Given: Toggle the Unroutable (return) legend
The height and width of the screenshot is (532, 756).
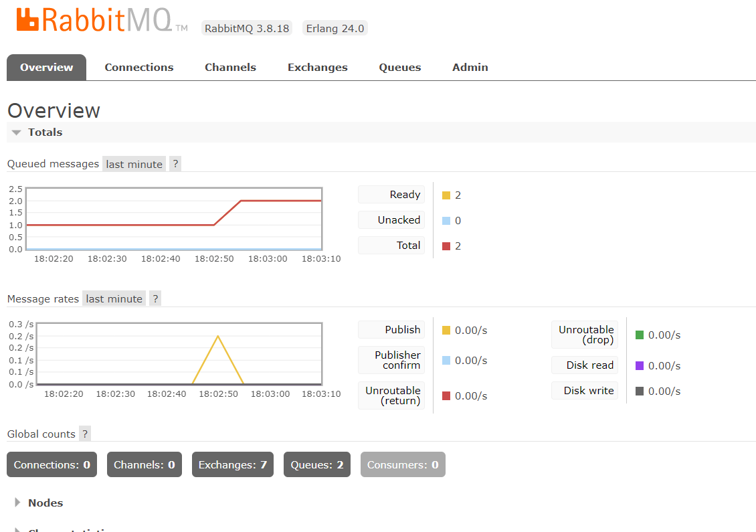Looking at the screenshot, I should (391, 395).
